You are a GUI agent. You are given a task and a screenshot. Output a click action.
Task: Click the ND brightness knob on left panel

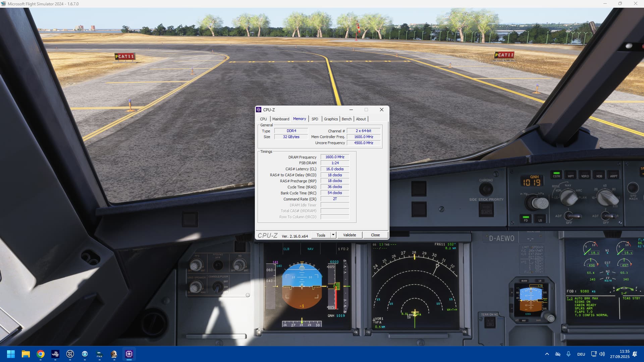239,265
